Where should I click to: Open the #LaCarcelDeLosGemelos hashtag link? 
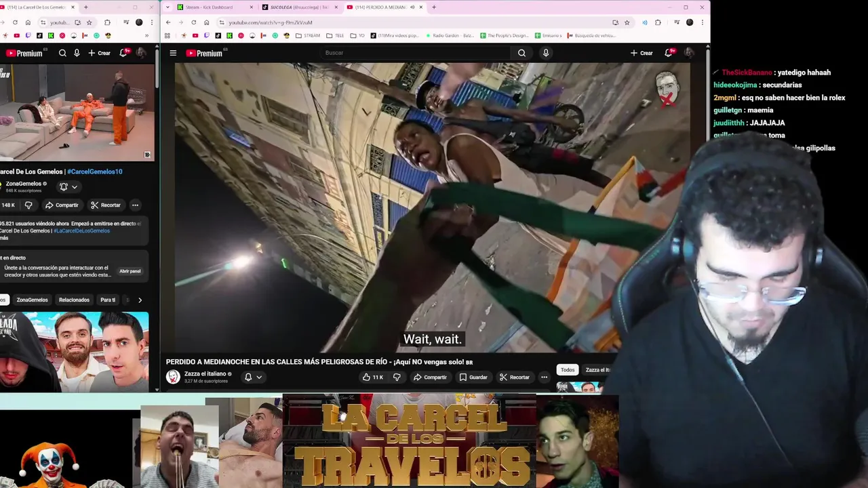click(81, 231)
